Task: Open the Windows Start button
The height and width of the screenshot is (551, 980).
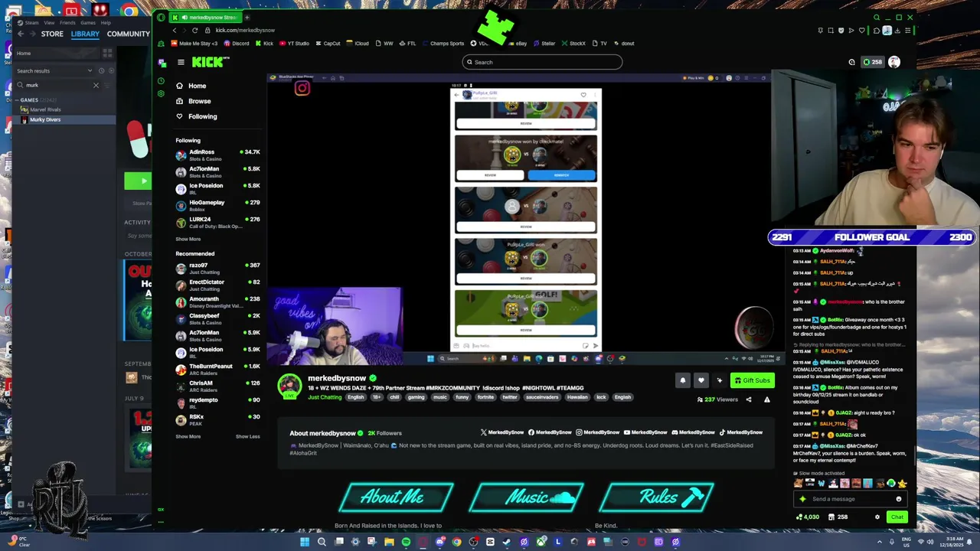Action: pyautogui.click(x=305, y=542)
